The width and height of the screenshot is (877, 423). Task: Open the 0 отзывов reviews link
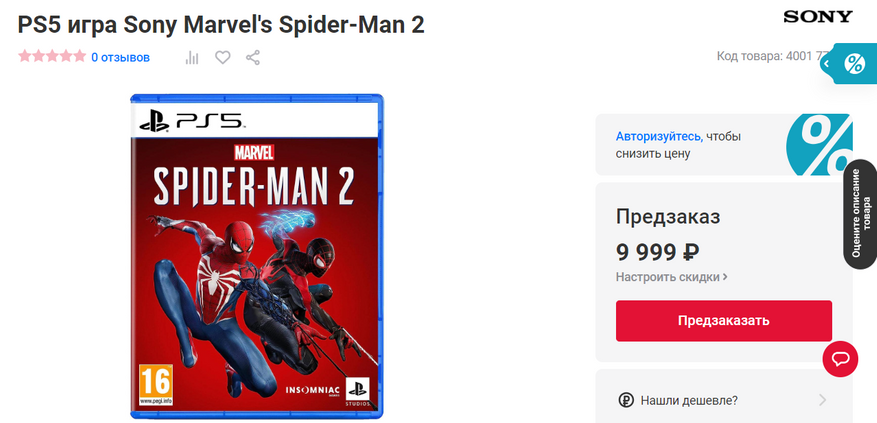(120, 58)
